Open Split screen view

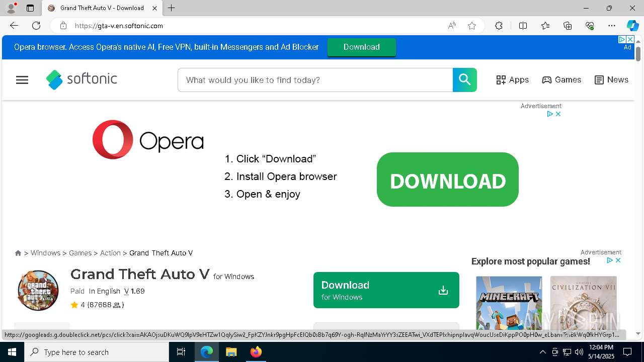(x=523, y=26)
